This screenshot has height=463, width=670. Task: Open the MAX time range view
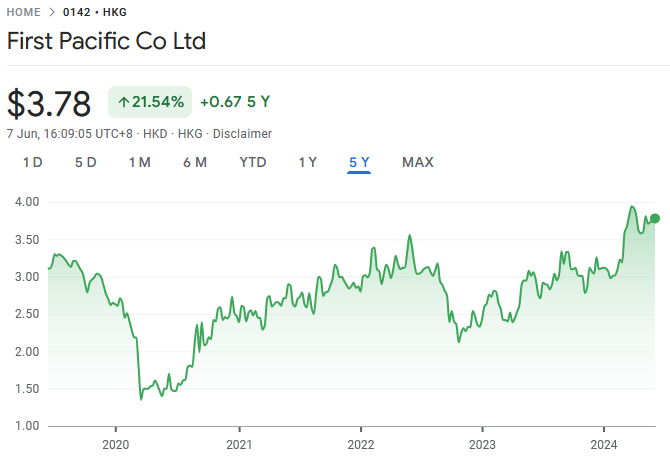pyautogui.click(x=417, y=162)
